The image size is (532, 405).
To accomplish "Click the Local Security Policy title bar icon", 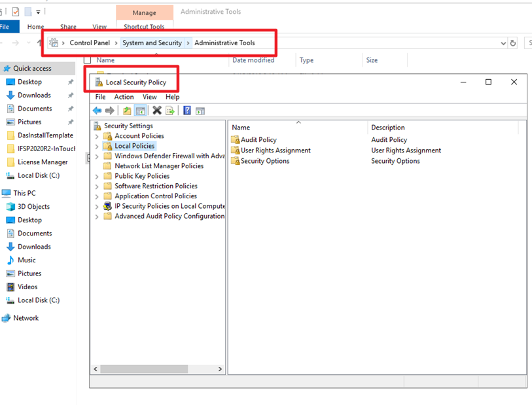I will (99, 82).
